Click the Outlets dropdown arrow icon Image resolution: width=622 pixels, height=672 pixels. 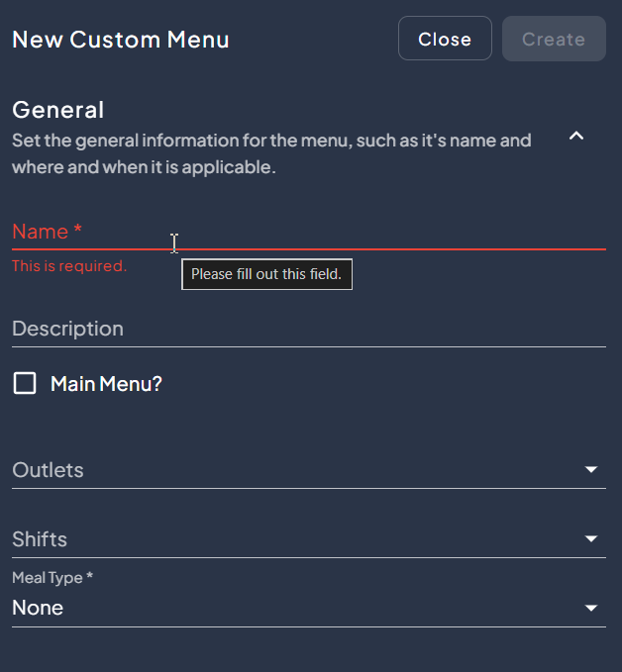pyautogui.click(x=591, y=469)
